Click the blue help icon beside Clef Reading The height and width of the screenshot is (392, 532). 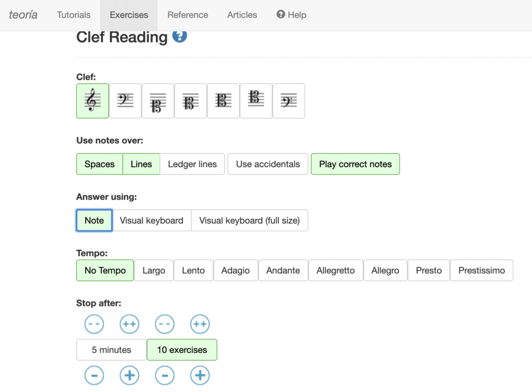click(x=180, y=36)
